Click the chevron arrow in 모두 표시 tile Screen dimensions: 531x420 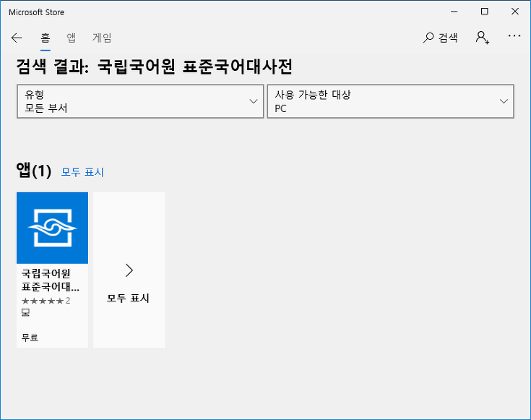(129, 270)
